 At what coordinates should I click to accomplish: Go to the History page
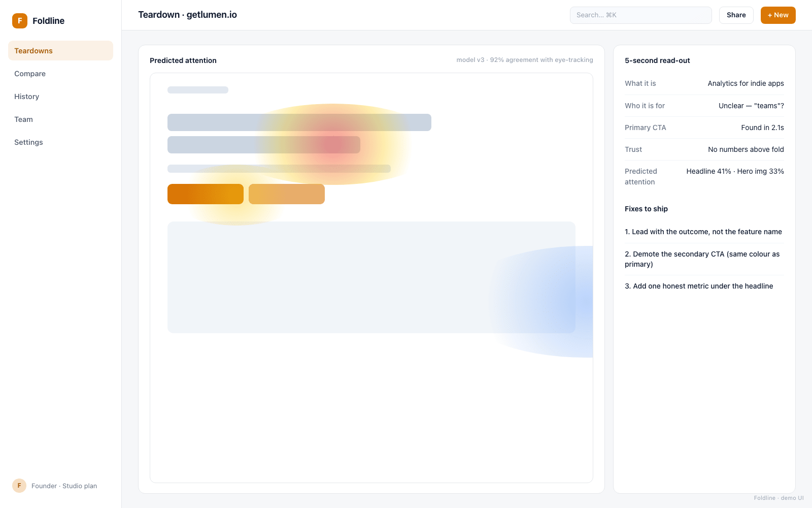(60, 97)
